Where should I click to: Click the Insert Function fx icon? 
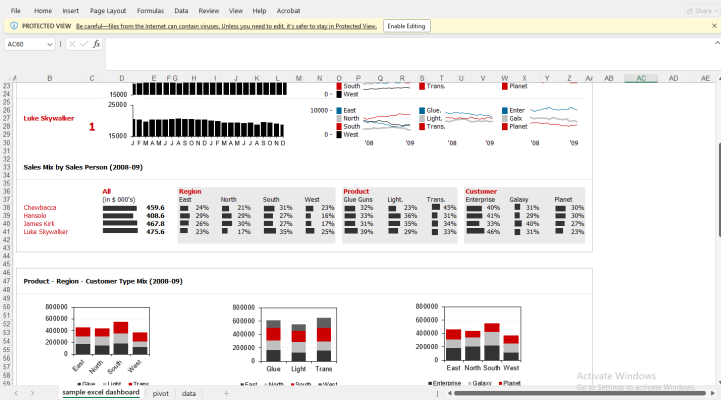click(96, 44)
